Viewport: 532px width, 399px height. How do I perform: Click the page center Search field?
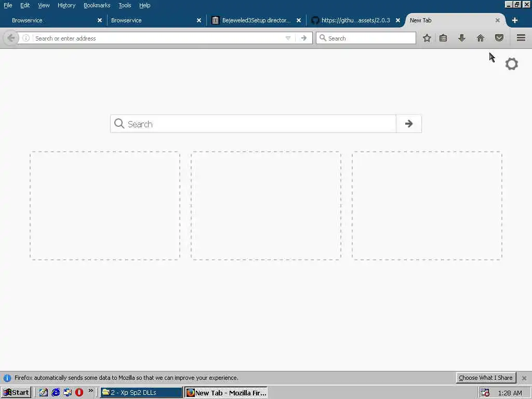[x=253, y=124]
